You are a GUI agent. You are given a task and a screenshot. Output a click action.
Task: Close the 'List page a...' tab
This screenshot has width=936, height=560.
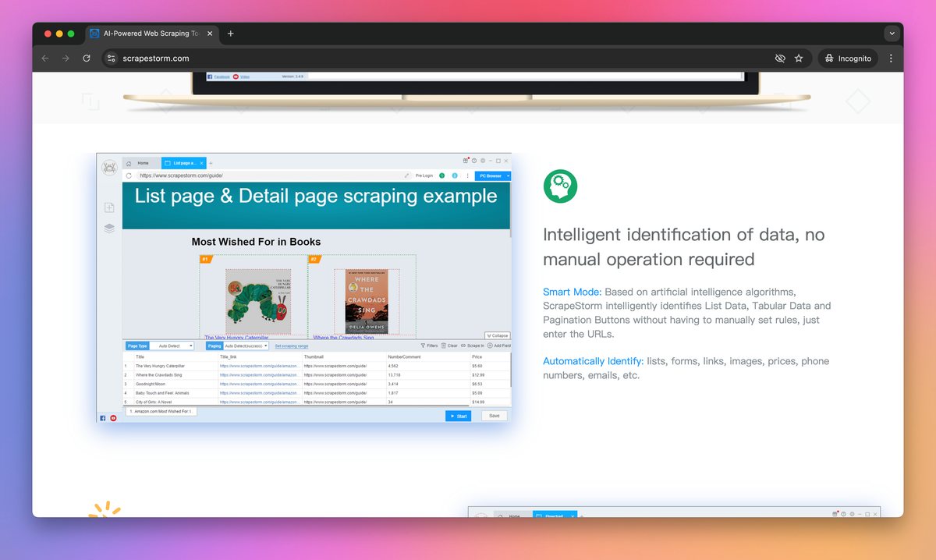click(202, 163)
